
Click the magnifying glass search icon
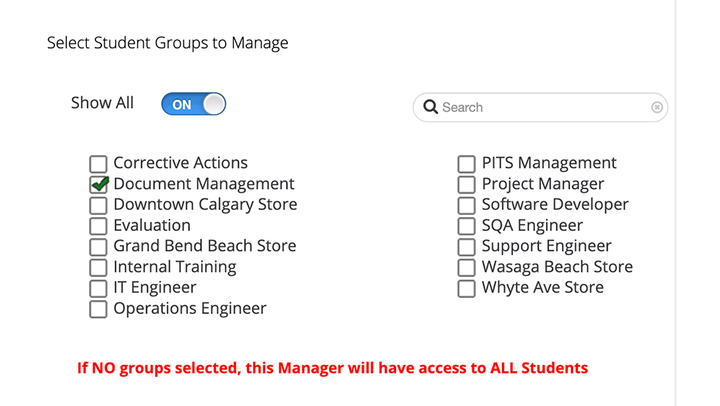pyautogui.click(x=431, y=107)
